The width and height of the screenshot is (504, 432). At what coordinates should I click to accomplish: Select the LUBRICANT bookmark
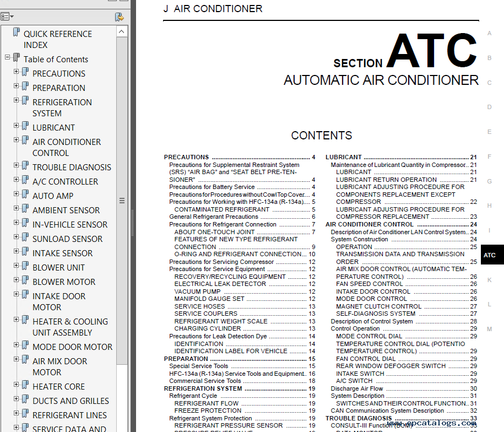(x=53, y=128)
